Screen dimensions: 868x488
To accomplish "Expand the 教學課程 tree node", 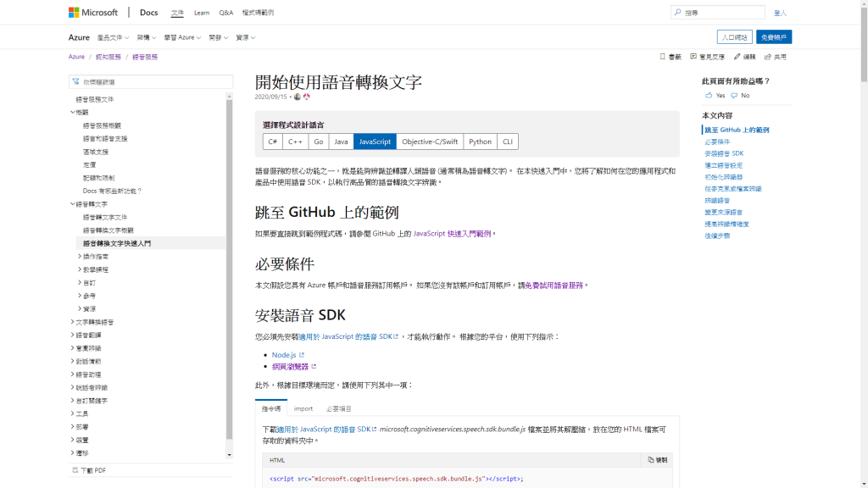I will tap(80, 269).
